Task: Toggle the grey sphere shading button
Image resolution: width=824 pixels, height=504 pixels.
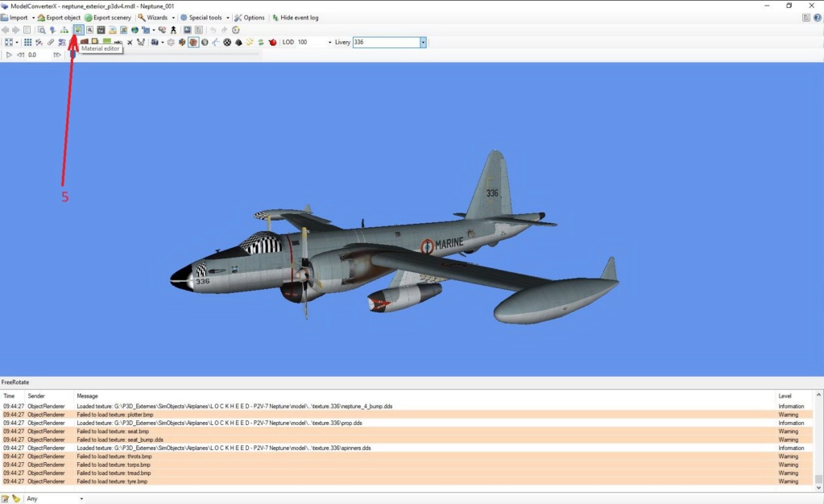Action: 205,42
